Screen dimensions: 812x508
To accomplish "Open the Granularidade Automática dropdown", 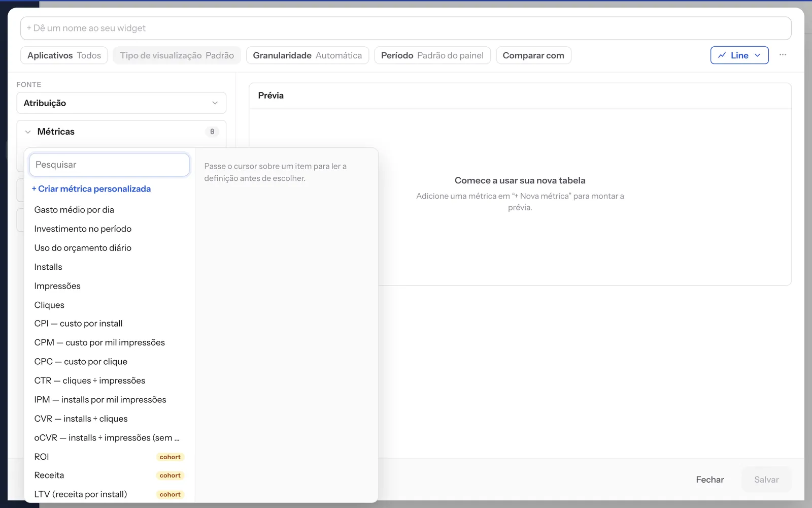I will pyautogui.click(x=307, y=55).
